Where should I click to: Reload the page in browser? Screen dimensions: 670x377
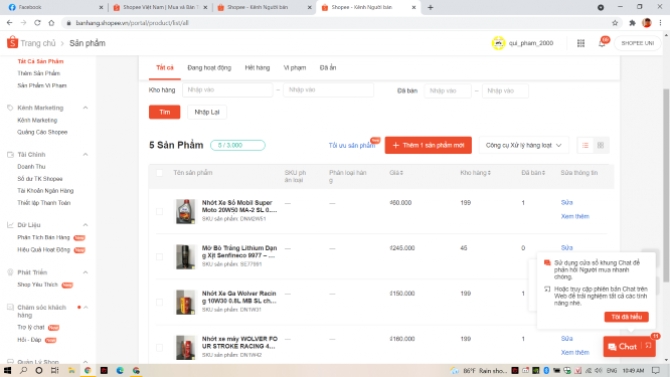(37, 23)
